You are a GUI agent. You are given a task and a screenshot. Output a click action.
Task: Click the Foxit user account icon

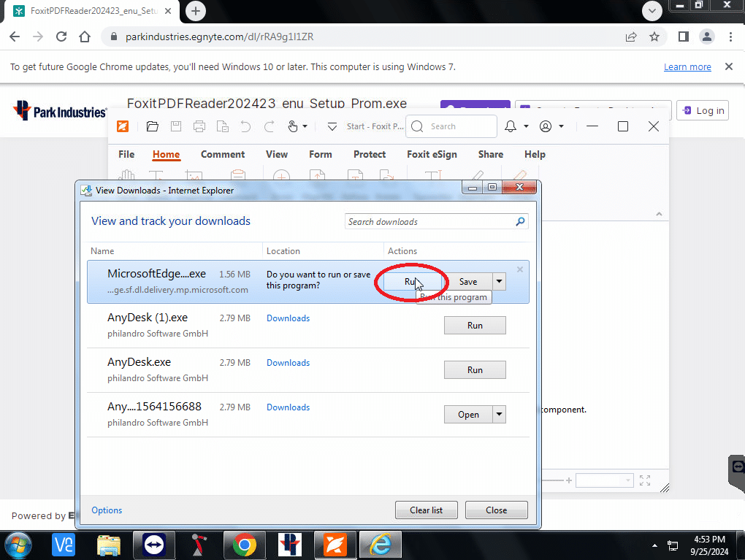[546, 126]
